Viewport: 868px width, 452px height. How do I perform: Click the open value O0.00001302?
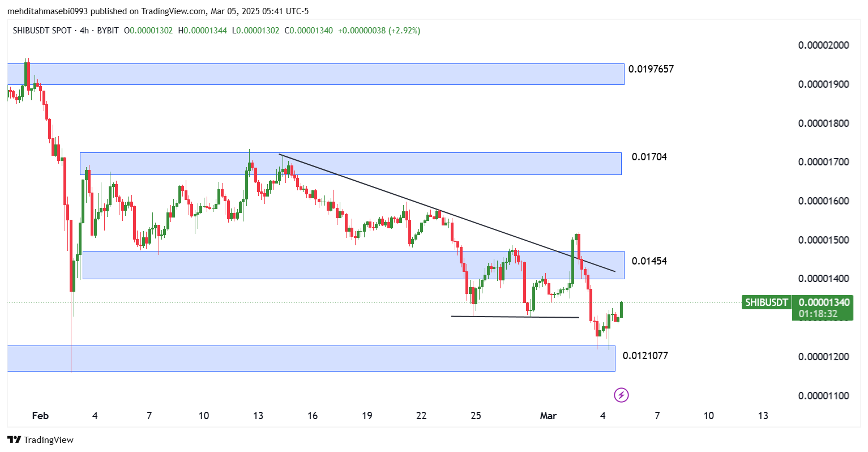click(x=148, y=31)
